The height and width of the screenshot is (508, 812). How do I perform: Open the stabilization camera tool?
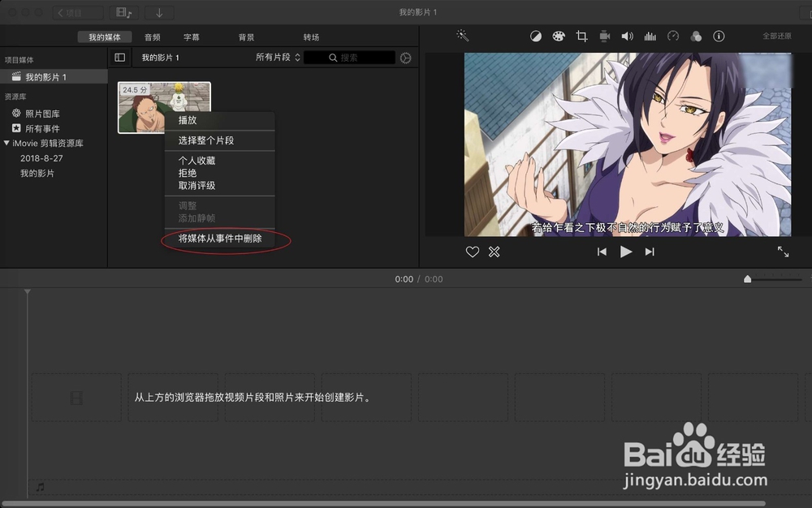[604, 37]
